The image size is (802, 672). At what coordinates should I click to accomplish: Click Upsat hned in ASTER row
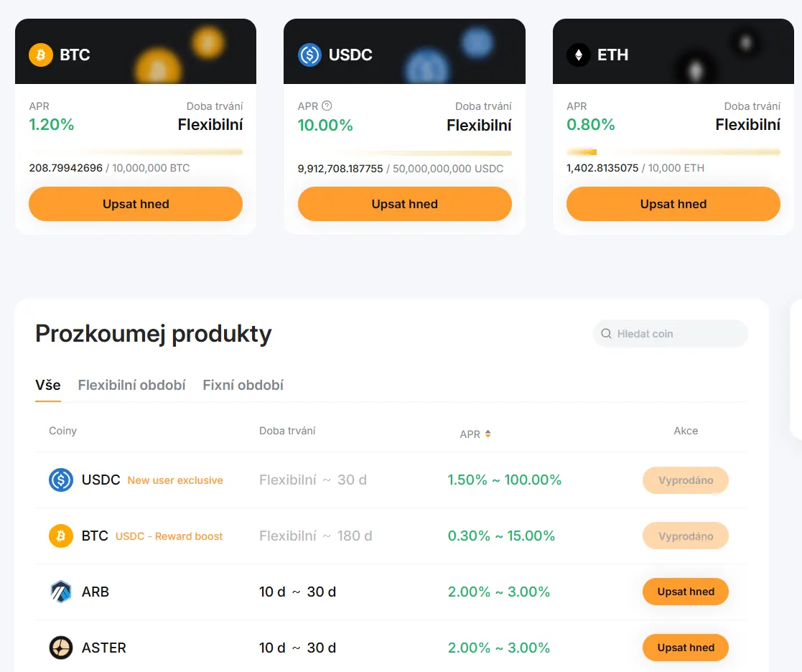tap(686, 648)
